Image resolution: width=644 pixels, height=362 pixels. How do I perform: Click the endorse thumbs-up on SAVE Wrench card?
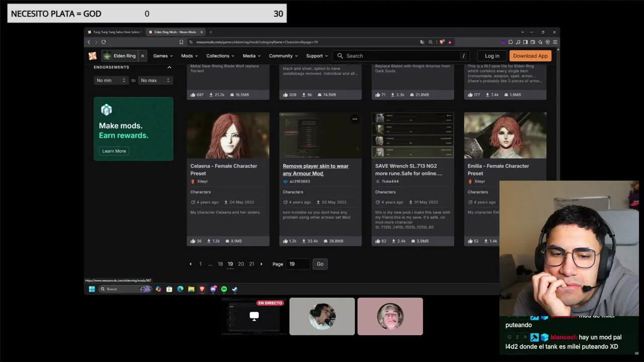[378, 241]
